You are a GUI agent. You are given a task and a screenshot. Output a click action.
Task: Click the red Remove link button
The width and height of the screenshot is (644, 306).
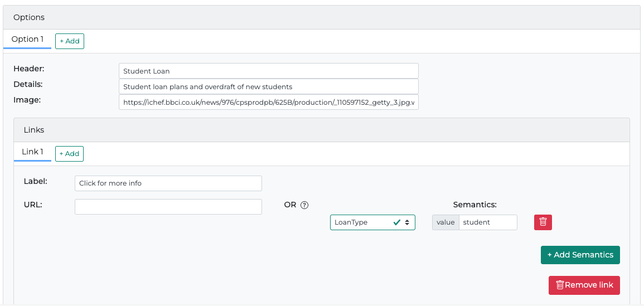[x=584, y=285]
